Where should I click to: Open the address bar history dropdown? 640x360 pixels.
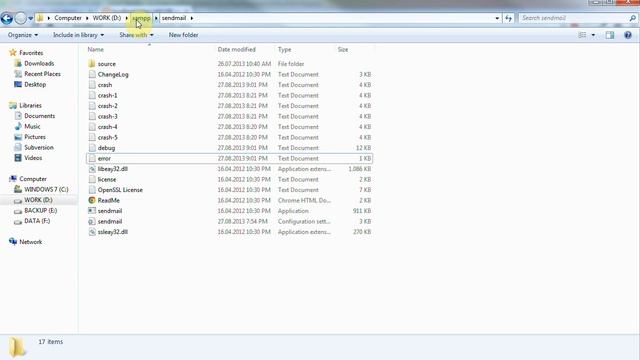click(x=497, y=18)
